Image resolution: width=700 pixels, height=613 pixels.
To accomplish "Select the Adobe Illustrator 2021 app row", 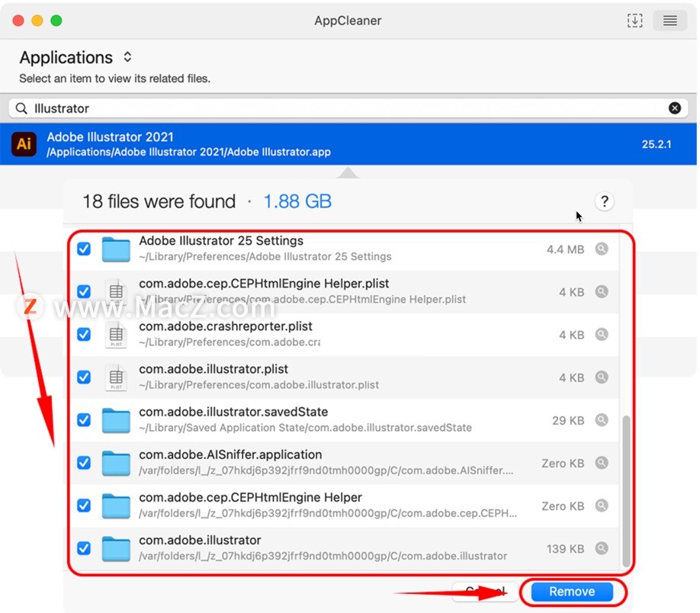I will click(348, 144).
